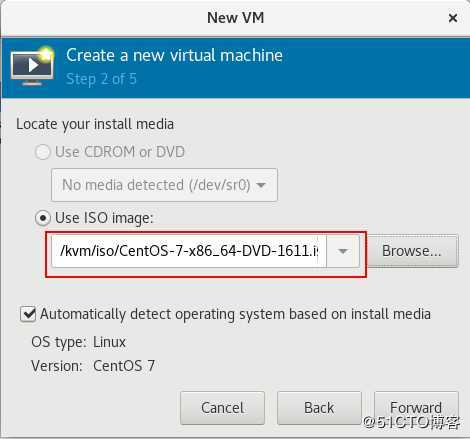Toggle automatic operating system detection checkbox
Screen dimensions: 470x439
click(28, 314)
